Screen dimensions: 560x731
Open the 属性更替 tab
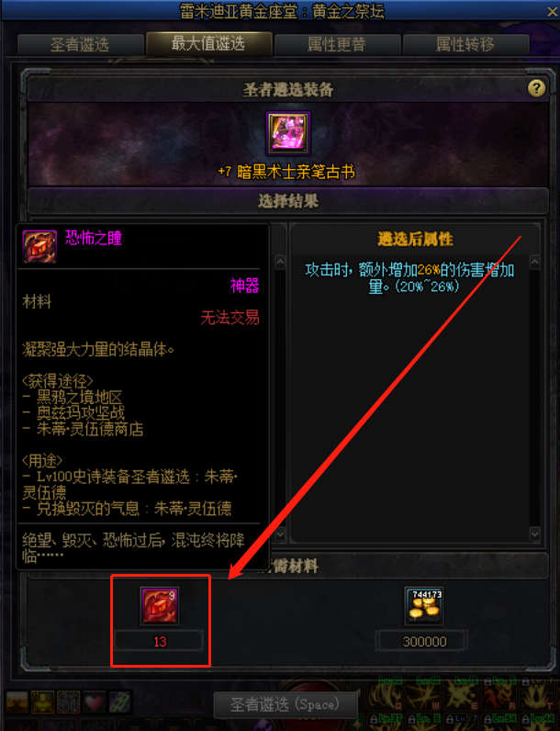337,45
